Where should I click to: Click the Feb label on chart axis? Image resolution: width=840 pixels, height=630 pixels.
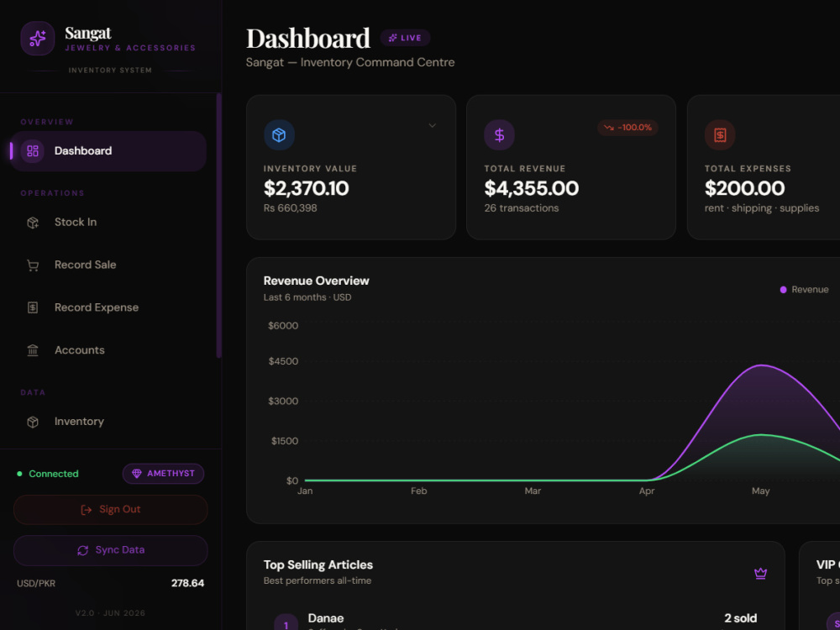[418, 491]
